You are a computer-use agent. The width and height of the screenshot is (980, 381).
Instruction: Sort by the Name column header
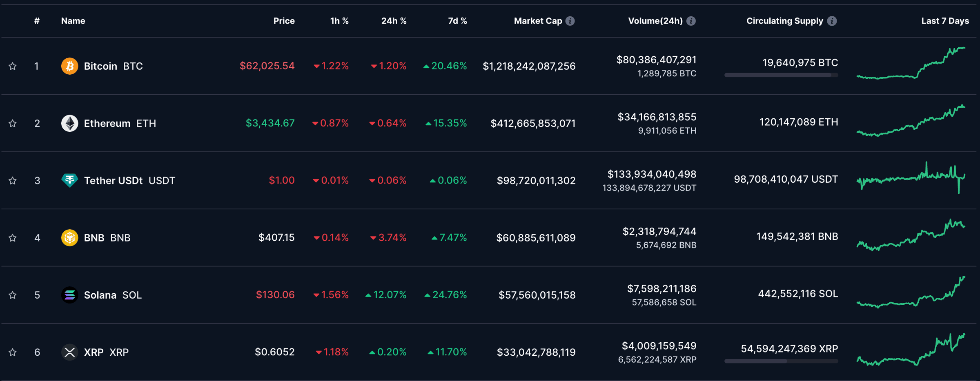[x=73, y=21]
